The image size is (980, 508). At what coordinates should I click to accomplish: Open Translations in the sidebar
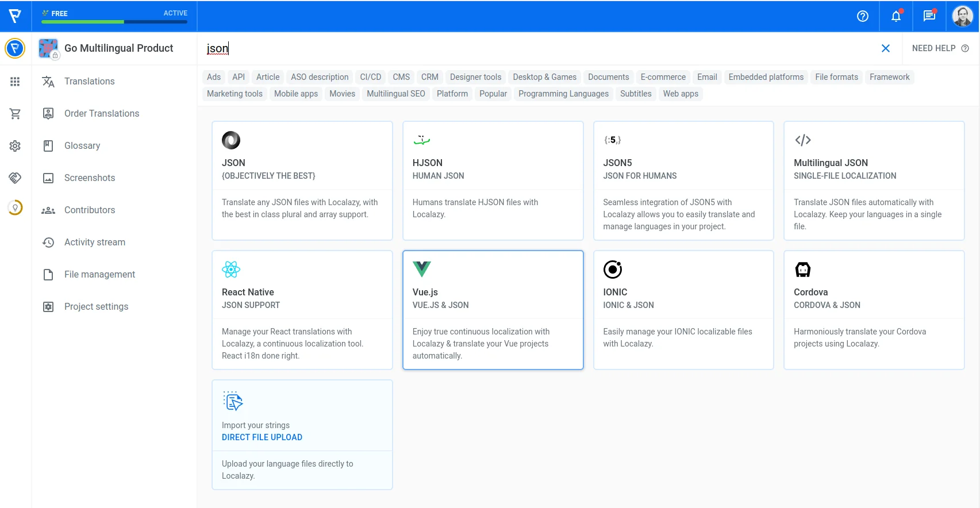(89, 82)
